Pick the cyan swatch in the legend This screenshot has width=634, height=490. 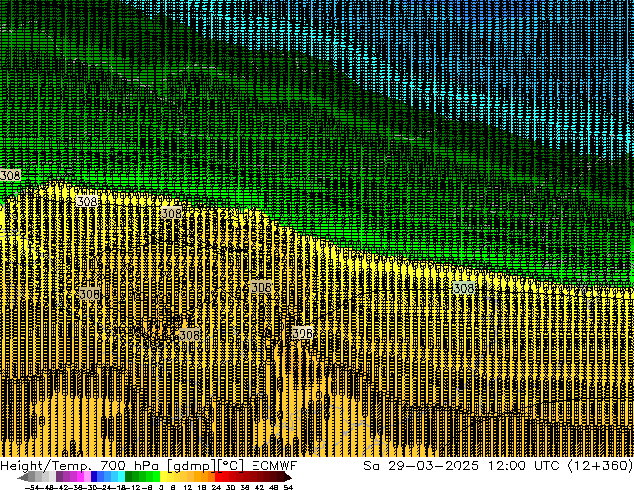[x=121, y=477]
